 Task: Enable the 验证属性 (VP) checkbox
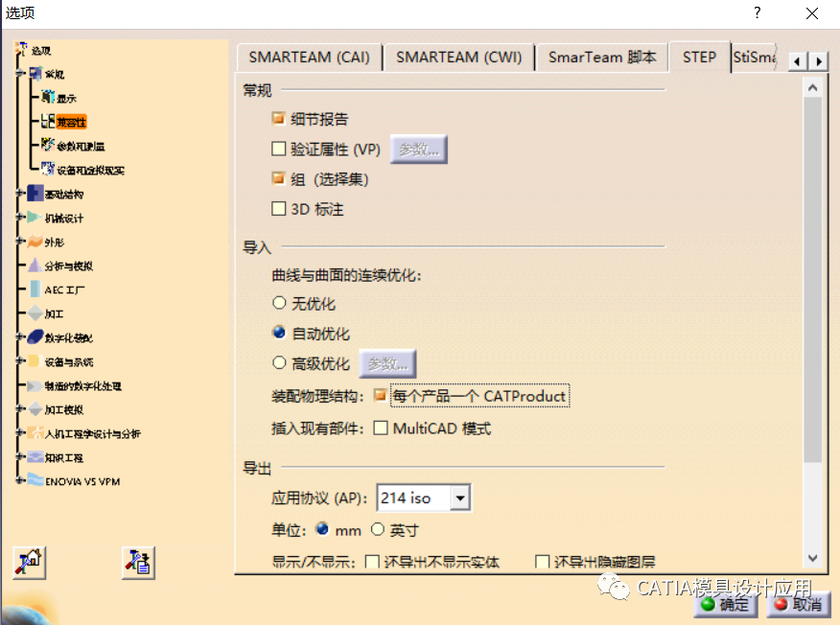(x=278, y=149)
